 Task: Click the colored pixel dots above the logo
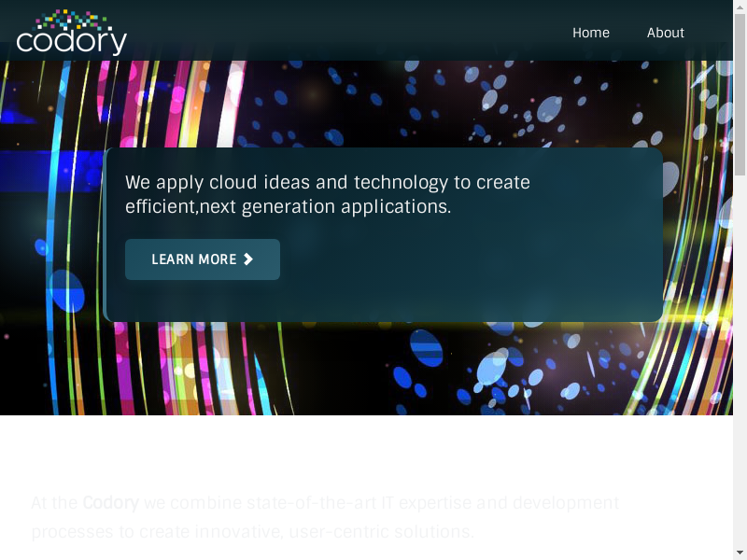72,19
